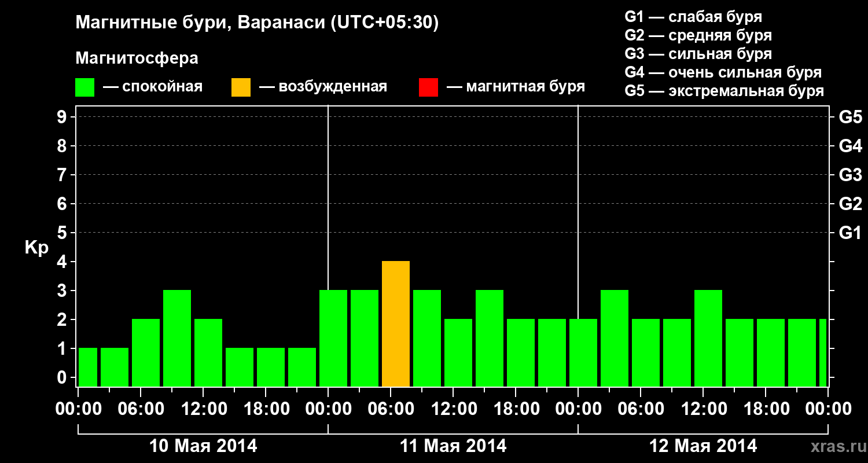Screen dimensions: 868x463
Task: Click the 'G4' right axis label
Action: 850,146
